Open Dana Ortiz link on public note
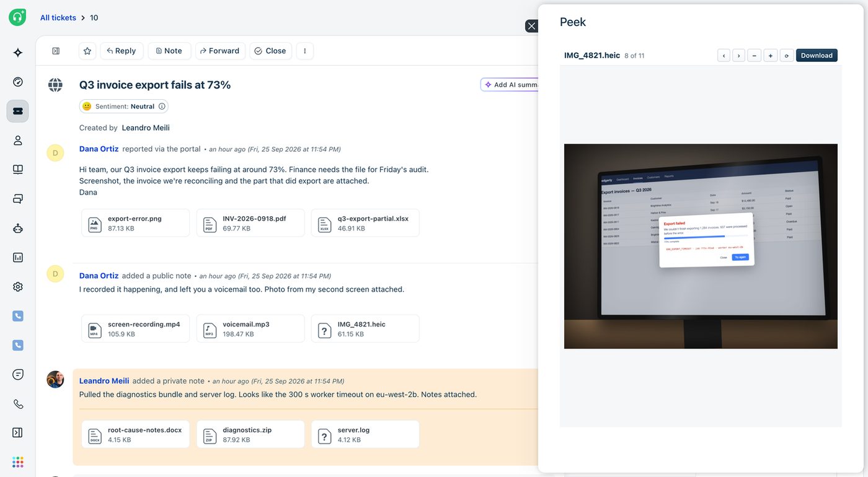Viewport: 868px width, 477px height. (99, 276)
